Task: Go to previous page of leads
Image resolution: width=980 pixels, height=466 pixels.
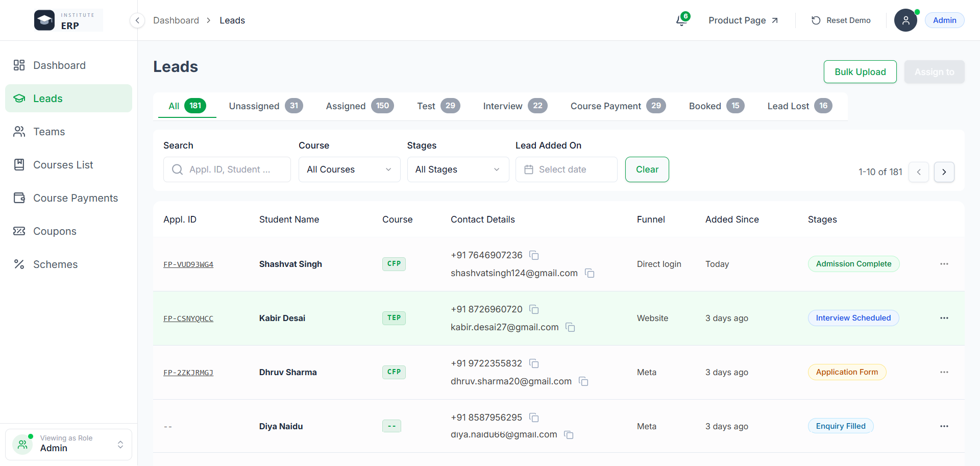Action: pos(919,172)
